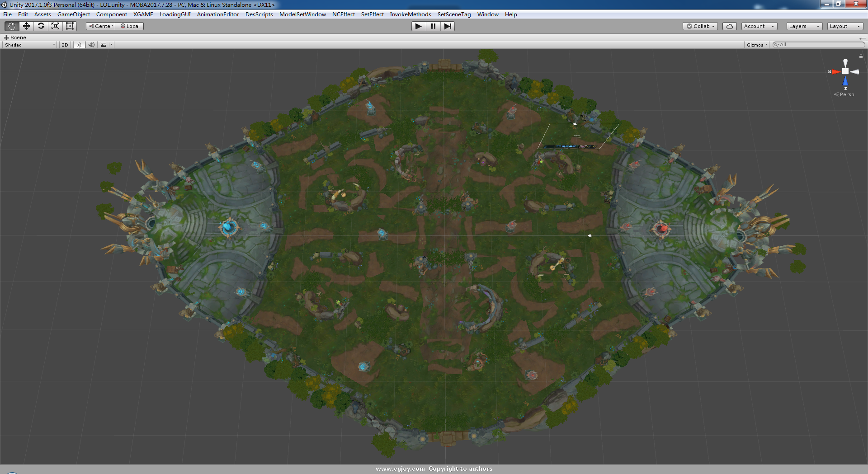Click the Unity logo in title bar
868x474 pixels.
(4, 5)
